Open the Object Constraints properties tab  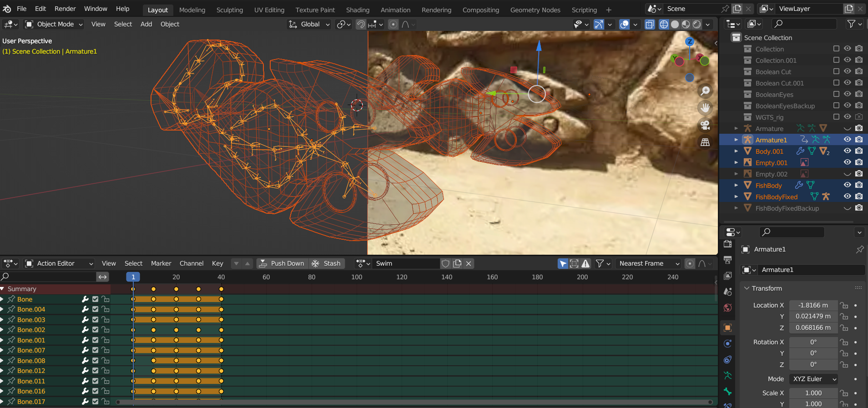click(727, 360)
